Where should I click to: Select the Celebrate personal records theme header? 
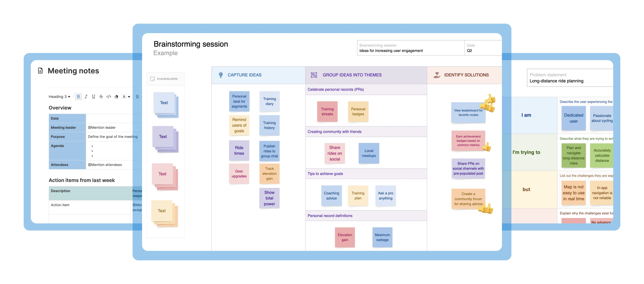335,89
